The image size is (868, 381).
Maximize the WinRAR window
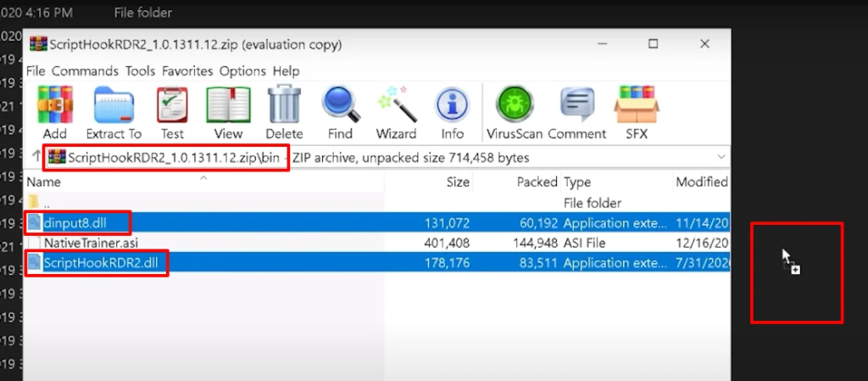[654, 44]
